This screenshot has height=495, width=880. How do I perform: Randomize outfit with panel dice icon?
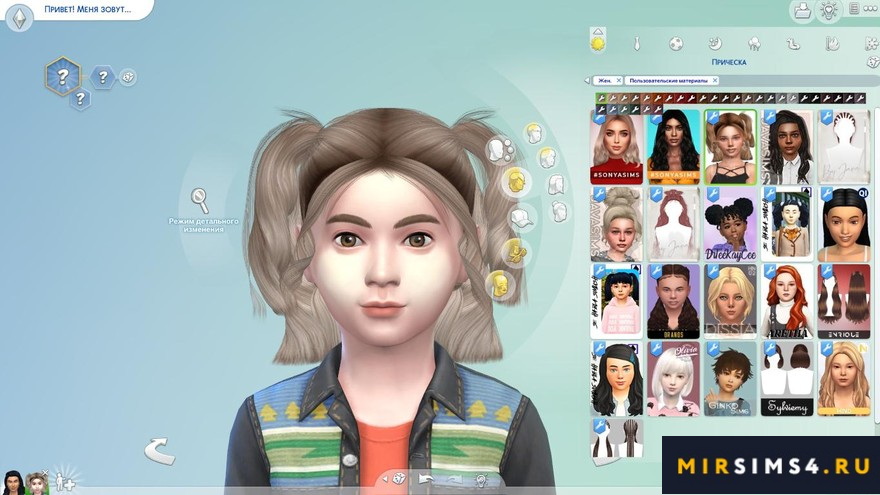[x=873, y=62]
